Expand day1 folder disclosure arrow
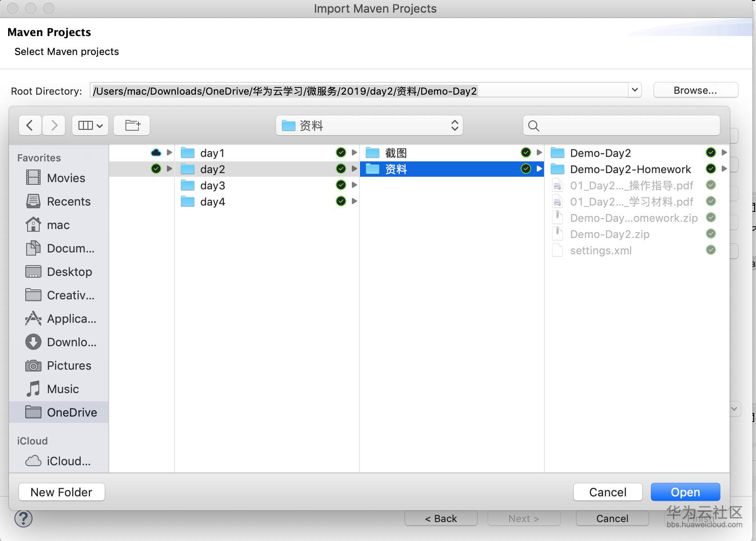 355,152
